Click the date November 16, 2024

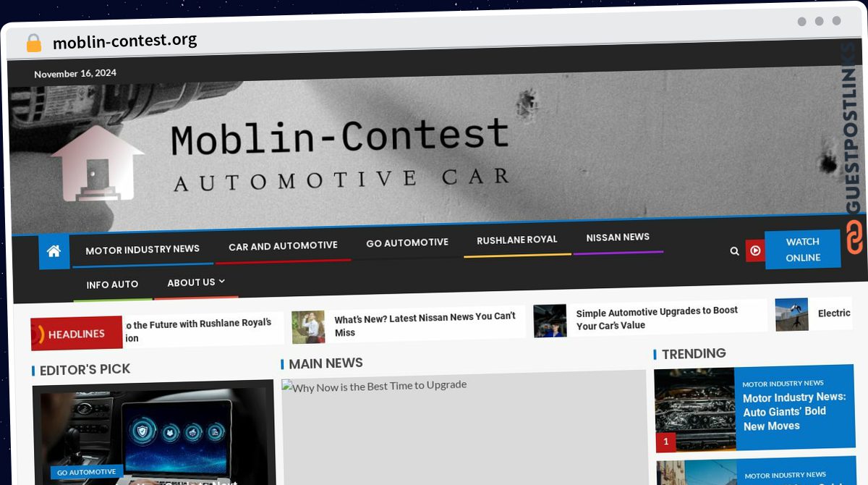coord(75,73)
